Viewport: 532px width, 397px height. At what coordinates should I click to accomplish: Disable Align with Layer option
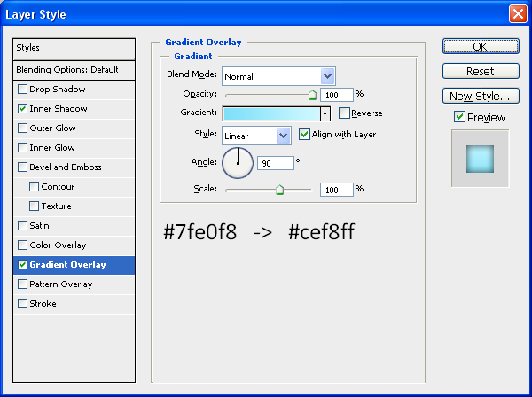304,135
